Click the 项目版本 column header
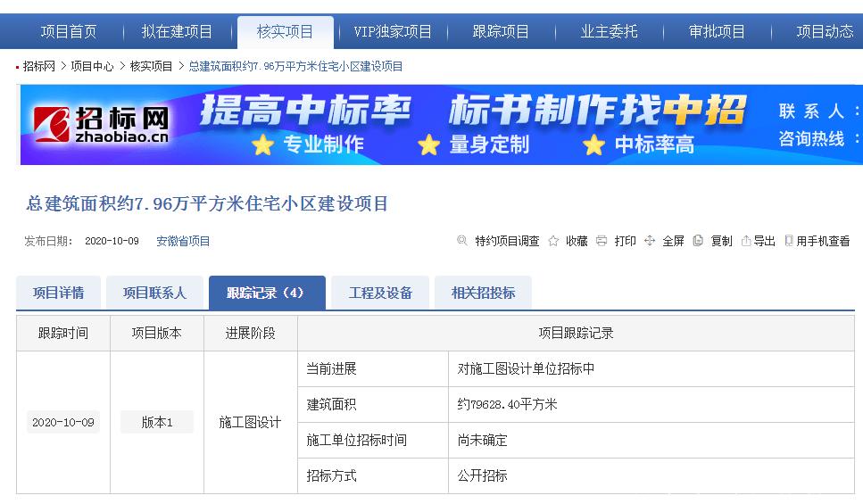863x504 pixels. click(x=157, y=333)
